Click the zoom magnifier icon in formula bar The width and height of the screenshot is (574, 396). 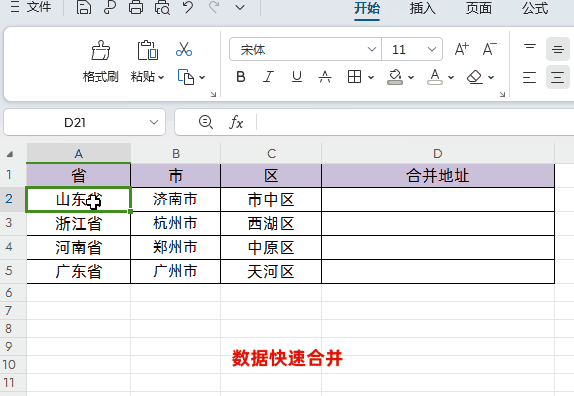(205, 122)
